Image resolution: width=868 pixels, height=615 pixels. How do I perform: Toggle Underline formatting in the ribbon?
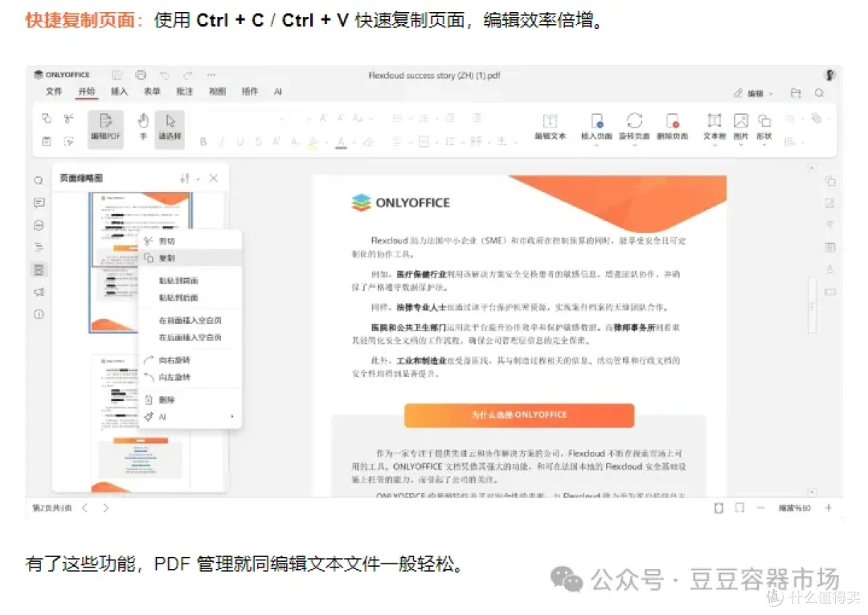[x=240, y=142]
